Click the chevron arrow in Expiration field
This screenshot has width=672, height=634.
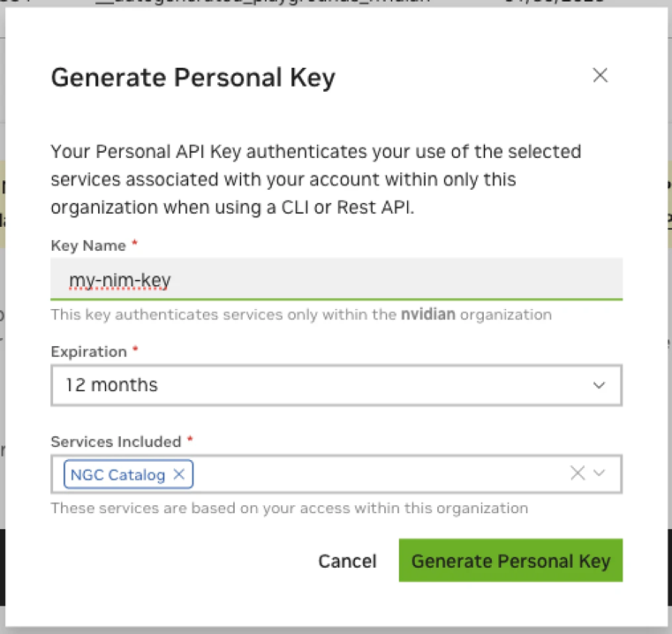point(599,385)
